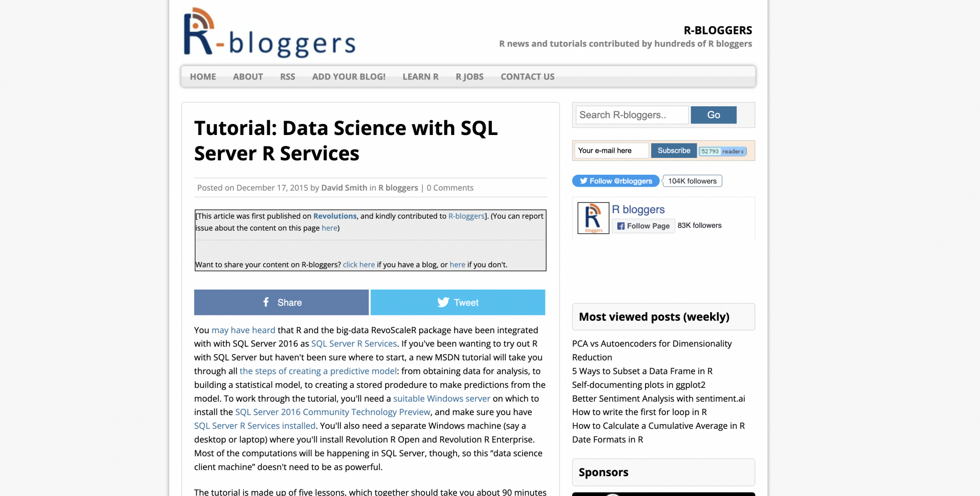The image size is (980, 496).
Task: Open the David Smith author link
Action: [344, 188]
